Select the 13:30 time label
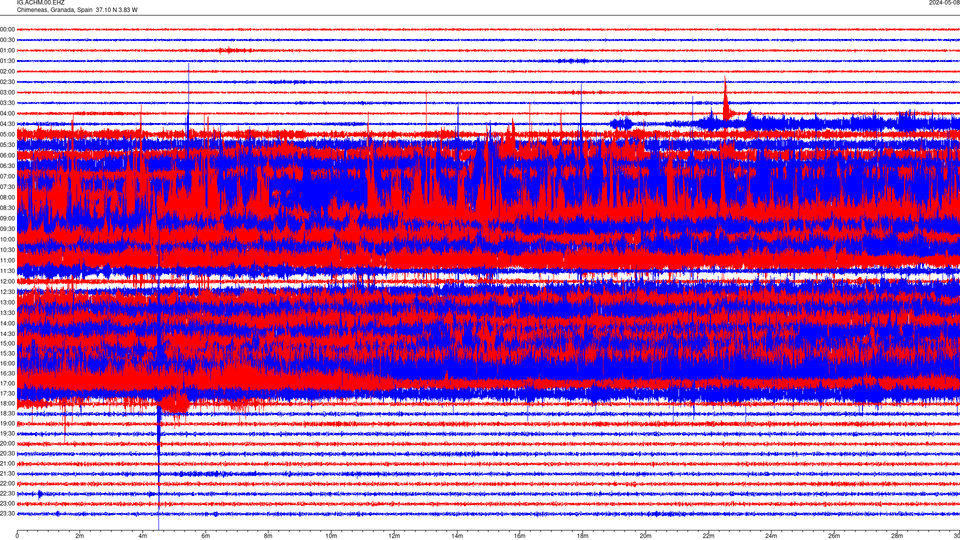The width and height of the screenshot is (960, 540). click(x=7, y=313)
